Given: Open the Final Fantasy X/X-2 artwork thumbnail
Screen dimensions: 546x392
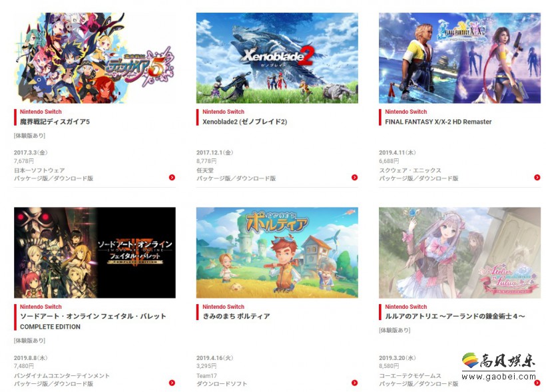Looking at the screenshot, I should 459,58.
